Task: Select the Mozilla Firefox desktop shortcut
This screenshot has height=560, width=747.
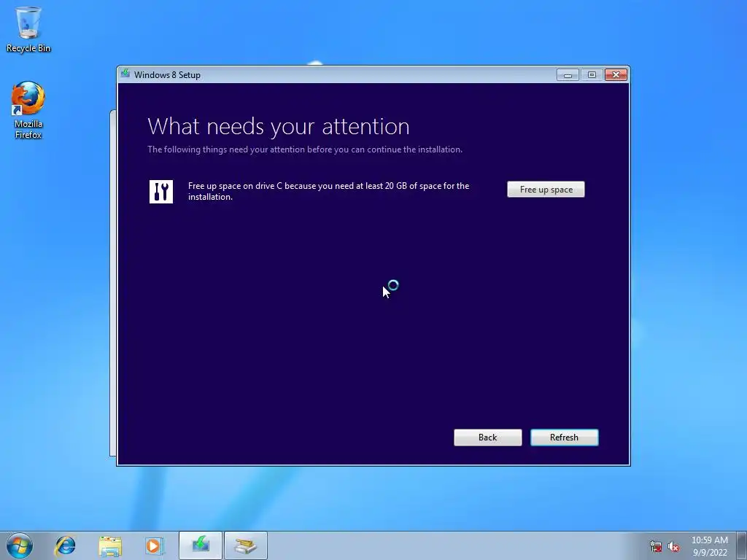Action: (x=28, y=111)
